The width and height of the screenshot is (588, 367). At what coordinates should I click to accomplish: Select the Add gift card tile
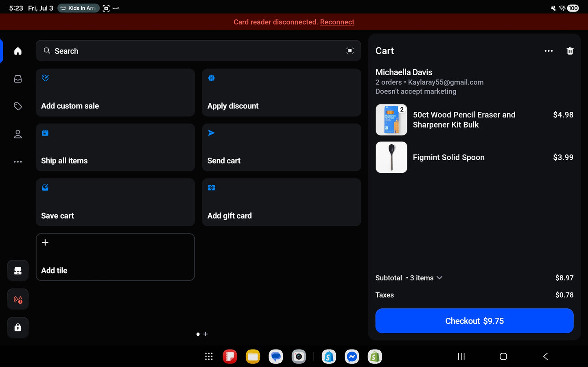click(x=282, y=202)
